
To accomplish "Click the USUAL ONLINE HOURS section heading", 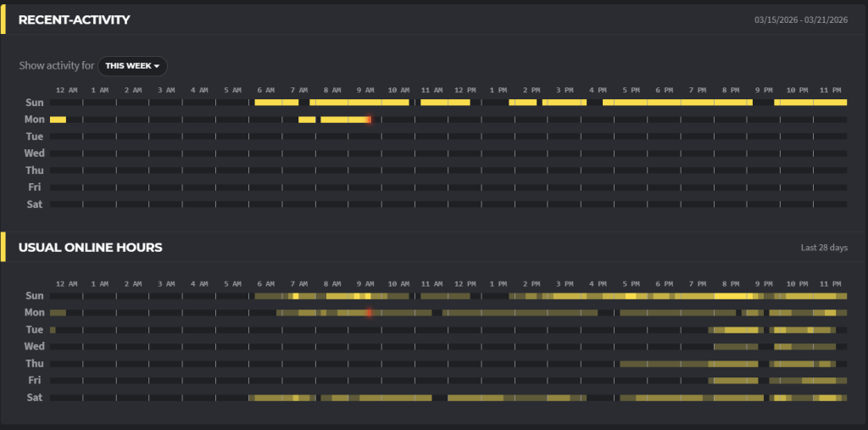I will click(91, 248).
